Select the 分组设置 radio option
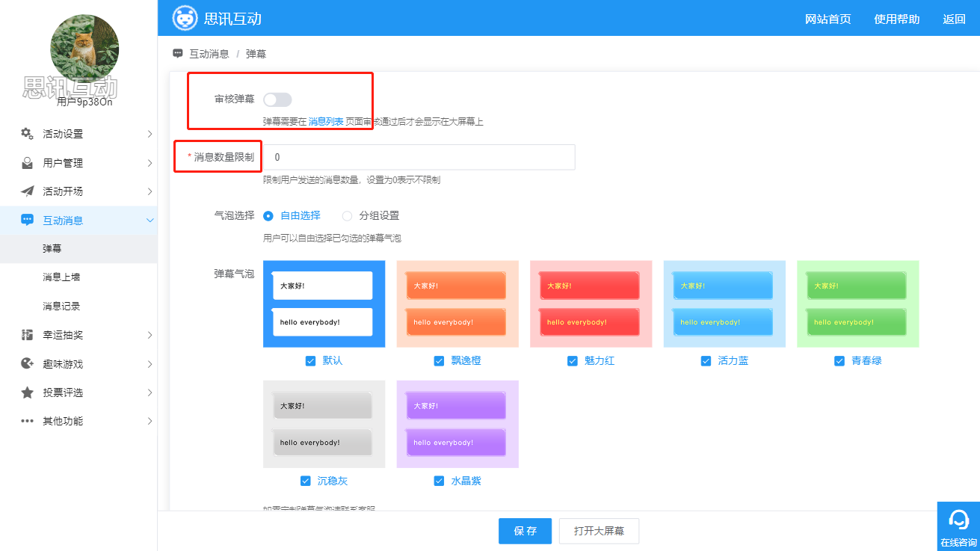980x551 pixels. pos(347,215)
